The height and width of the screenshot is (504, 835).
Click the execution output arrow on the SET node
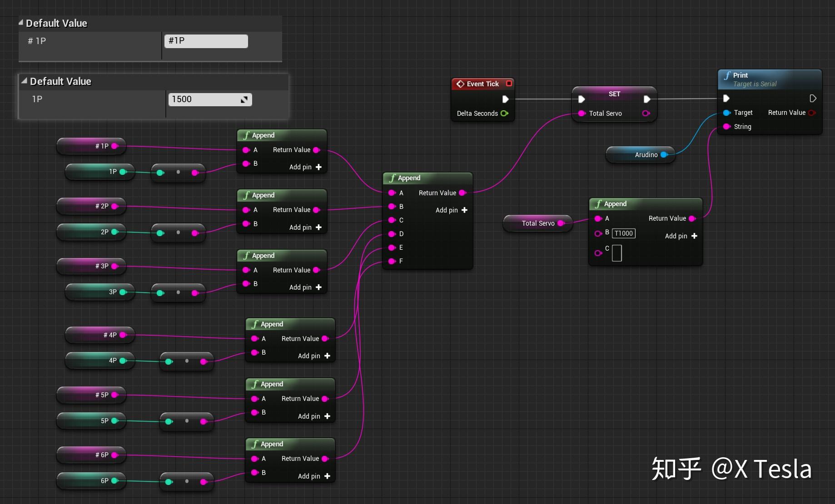click(647, 99)
